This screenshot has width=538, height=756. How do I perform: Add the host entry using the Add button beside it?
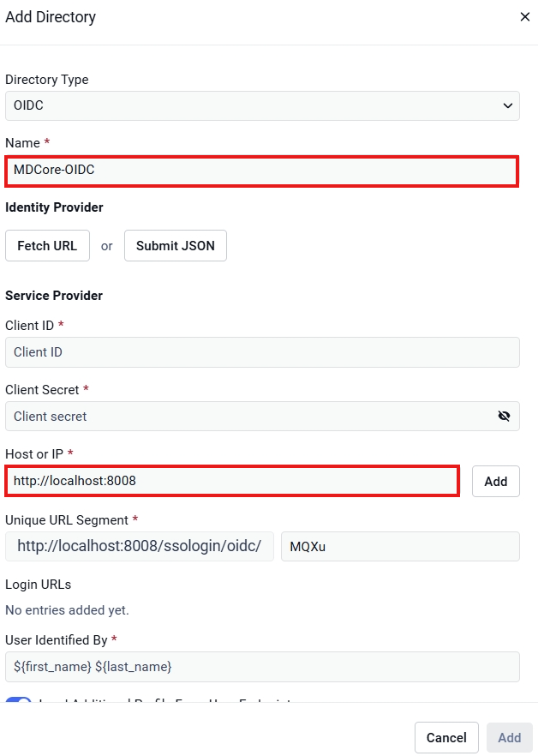pyautogui.click(x=495, y=481)
